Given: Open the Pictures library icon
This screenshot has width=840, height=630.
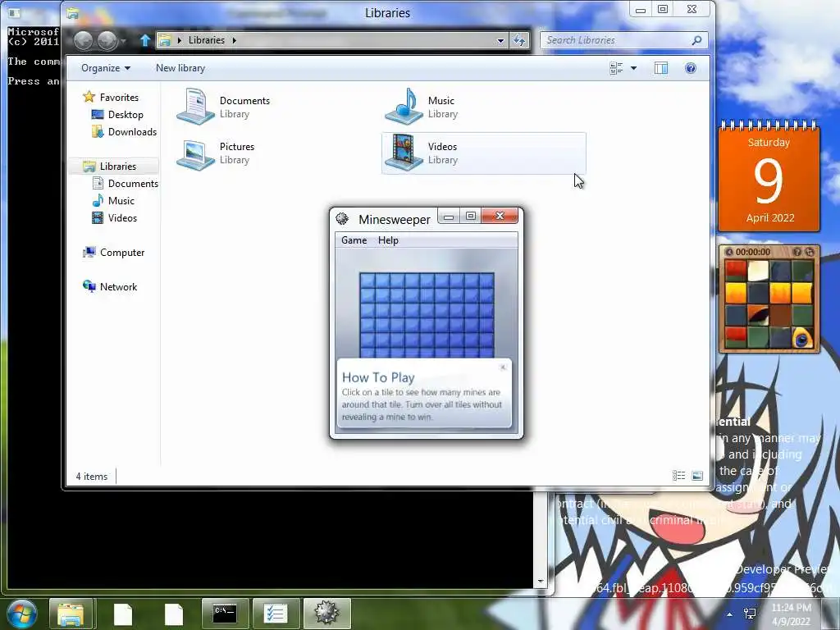Looking at the screenshot, I should click(x=195, y=153).
